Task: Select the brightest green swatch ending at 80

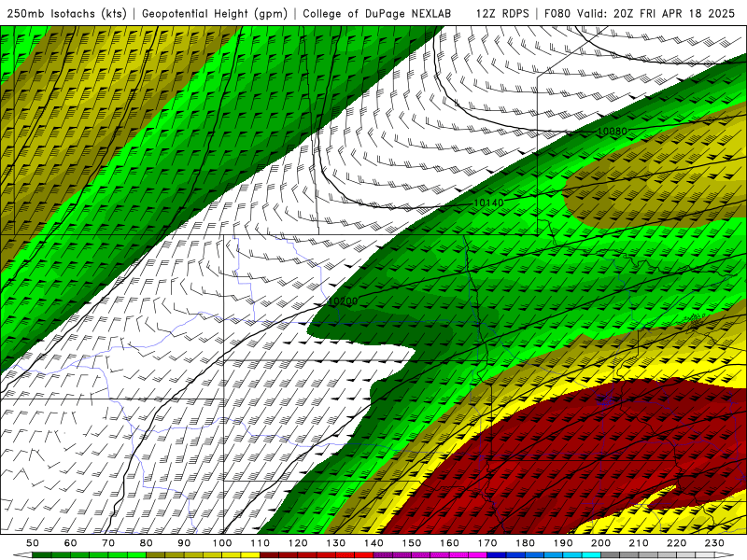Action: [x=136, y=555]
